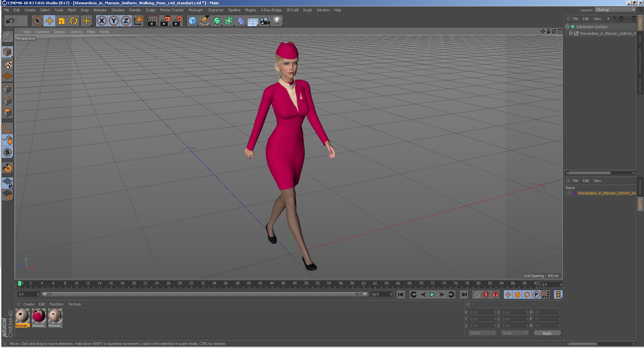Toggle X axis lock
The image size is (644, 348).
pyautogui.click(x=102, y=21)
